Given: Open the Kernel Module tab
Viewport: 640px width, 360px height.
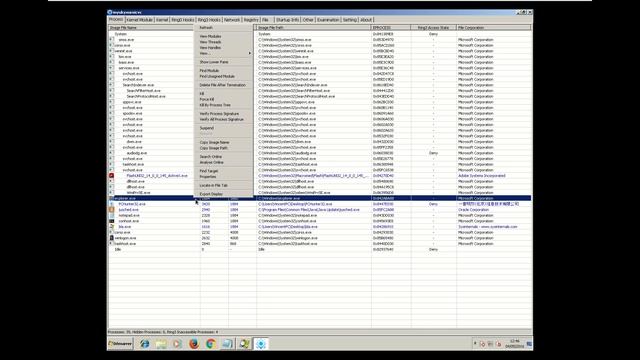Looking at the screenshot, I should (x=139, y=20).
